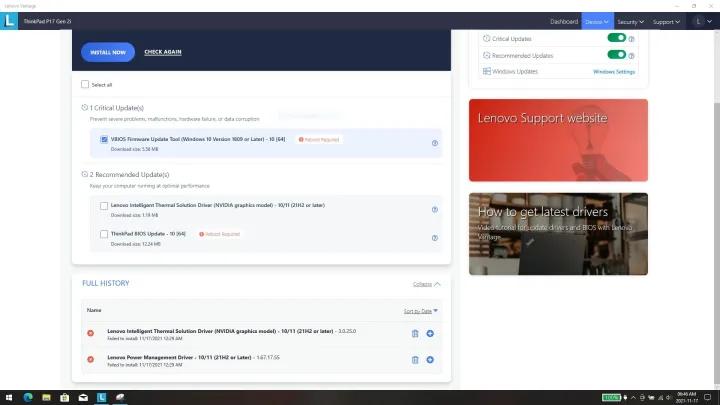The image size is (720, 405).
Task: Open the Windows Settings link
Action: tap(614, 72)
